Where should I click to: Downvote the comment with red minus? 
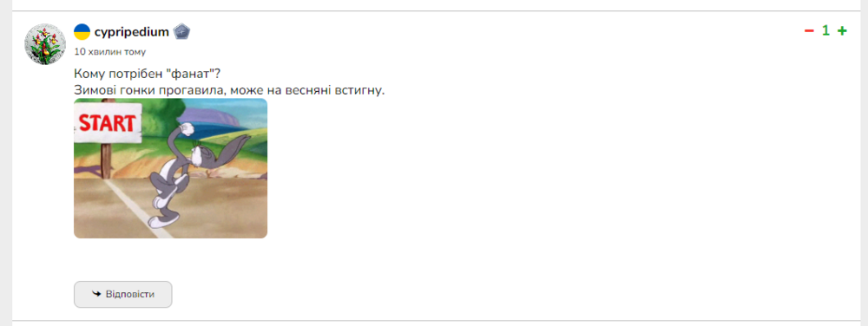click(809, 31)
